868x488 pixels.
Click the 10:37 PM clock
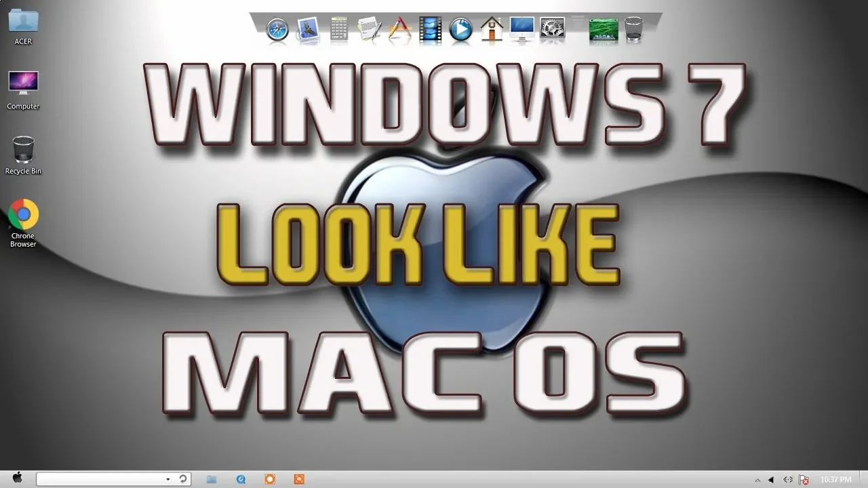pos(835,480)
